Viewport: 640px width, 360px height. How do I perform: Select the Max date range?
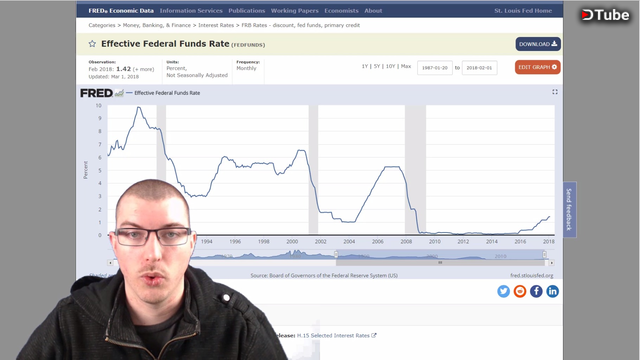406,66
